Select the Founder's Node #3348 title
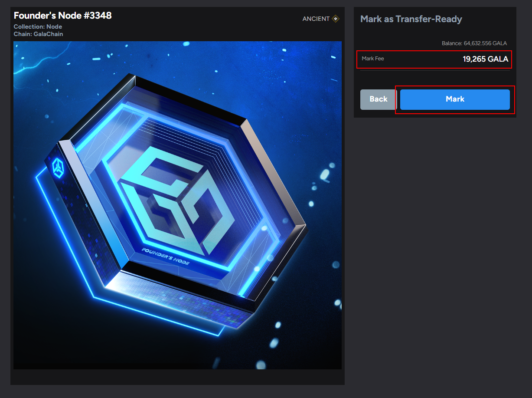This screenshot has width=532, height=398. (63, 16)
